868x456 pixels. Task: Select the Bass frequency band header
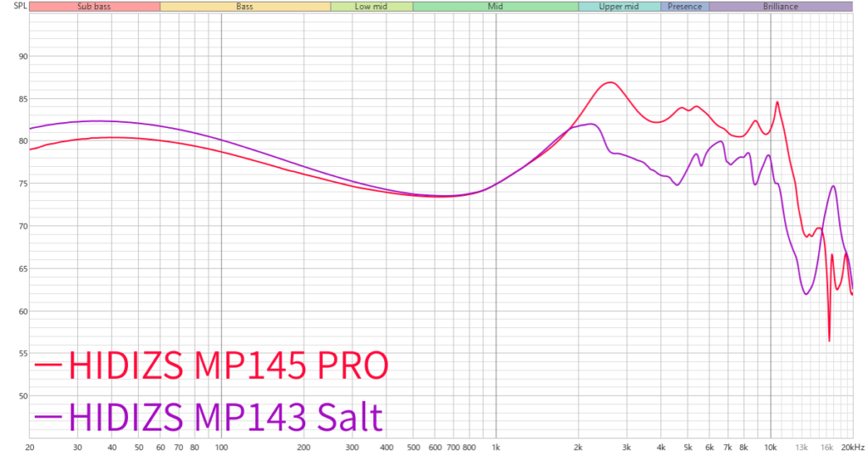[245, 7]
